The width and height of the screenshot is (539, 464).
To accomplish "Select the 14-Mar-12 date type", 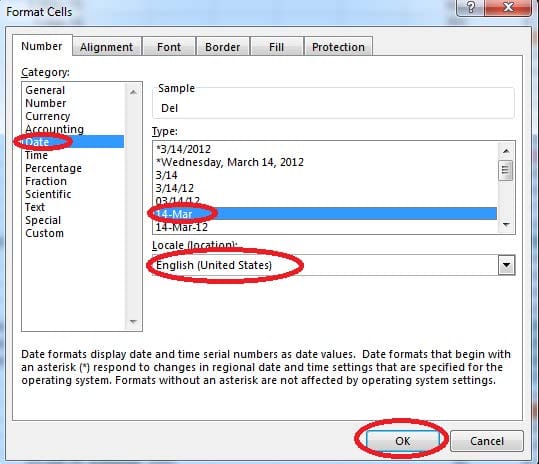I will click(182, 227).
